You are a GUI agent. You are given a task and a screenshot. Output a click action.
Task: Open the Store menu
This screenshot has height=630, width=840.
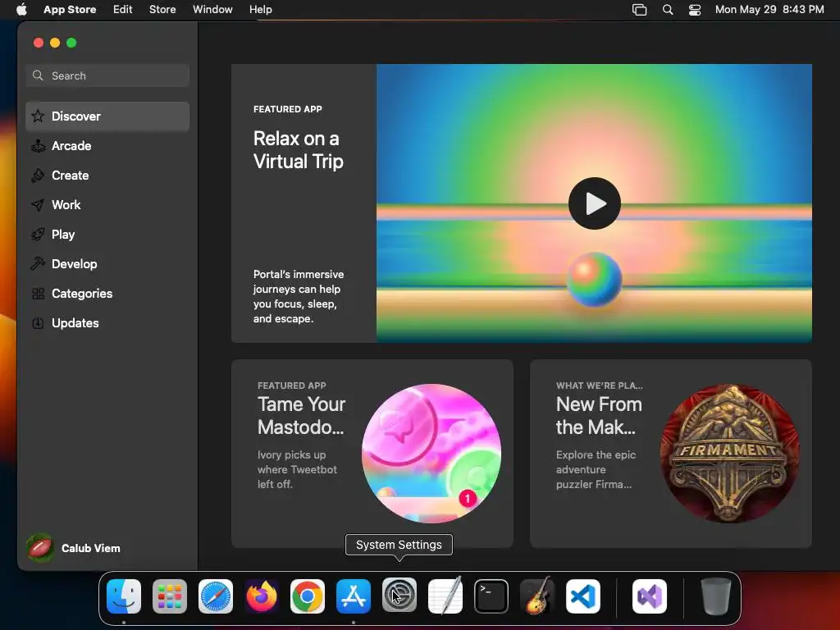click(x=162, y=9)
